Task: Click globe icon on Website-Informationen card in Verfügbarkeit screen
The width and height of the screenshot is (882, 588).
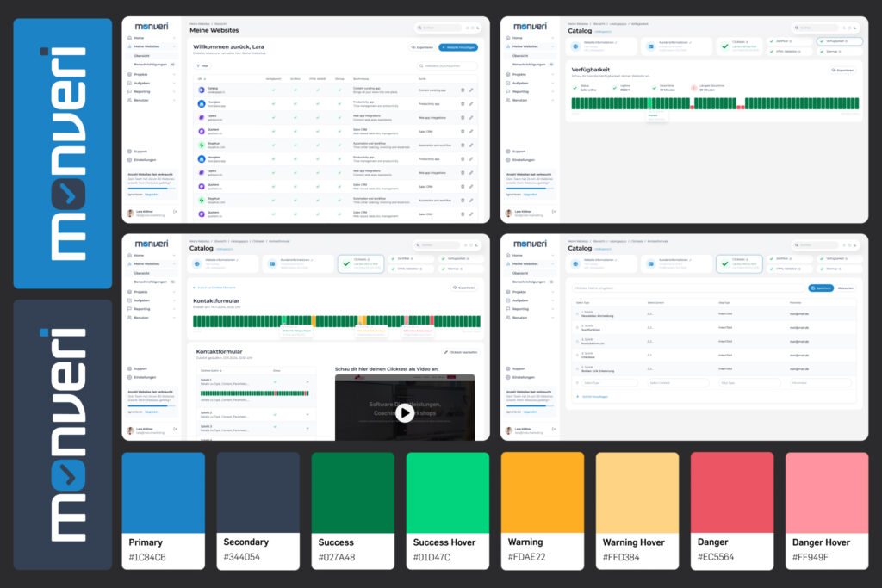Action: coord(575,46)
